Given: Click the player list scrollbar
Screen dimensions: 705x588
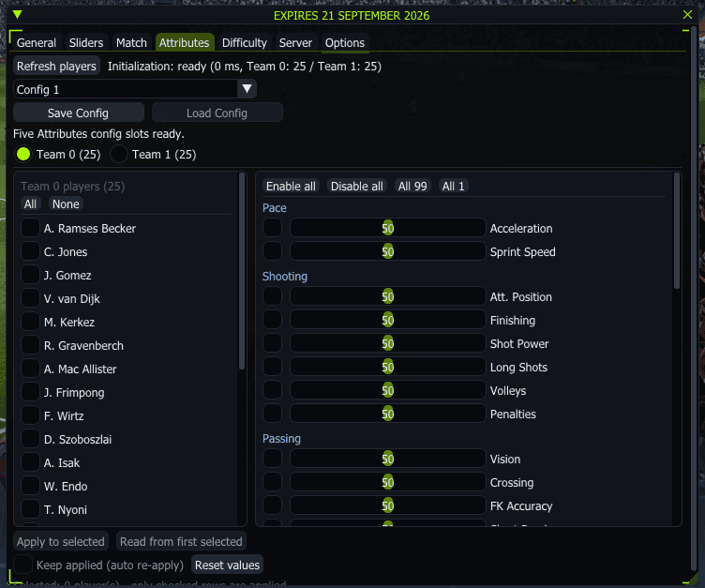Looking at the screenshot, I should tap(242, 271).
